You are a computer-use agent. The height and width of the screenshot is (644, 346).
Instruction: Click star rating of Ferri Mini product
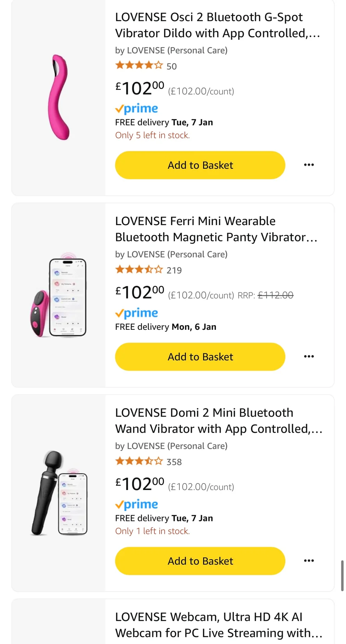[139, 270]
